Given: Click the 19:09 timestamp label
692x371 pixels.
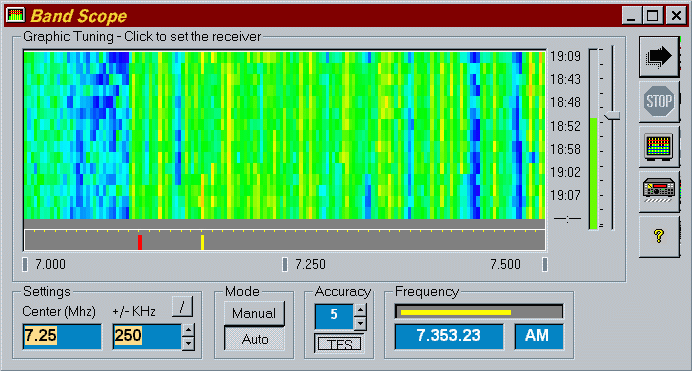Looking at the screenshot, I should (x=565, y=56).
